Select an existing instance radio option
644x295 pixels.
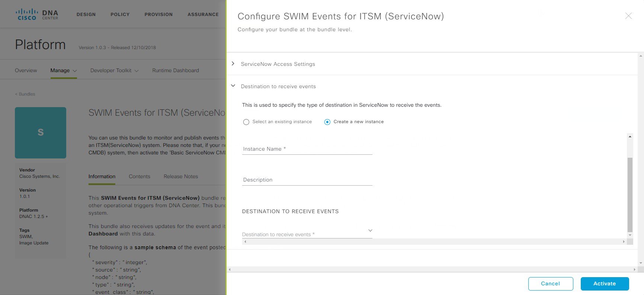pos(246,122)
